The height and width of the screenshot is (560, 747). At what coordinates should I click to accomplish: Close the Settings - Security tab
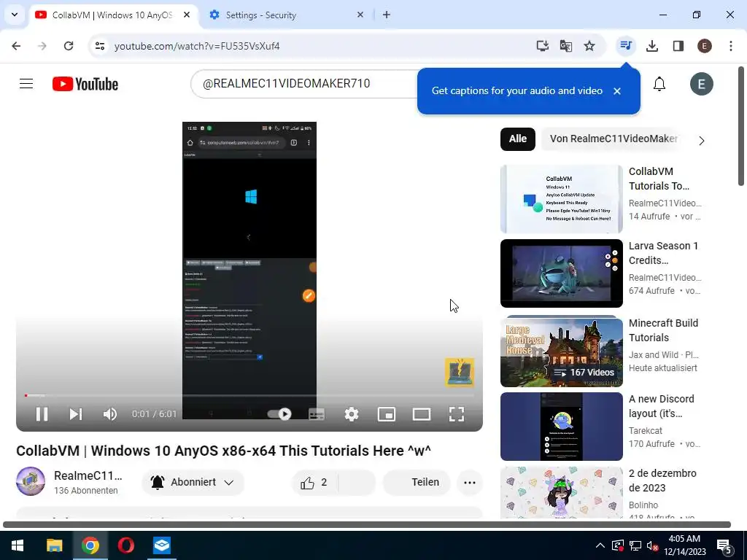[x=360, y=15]
